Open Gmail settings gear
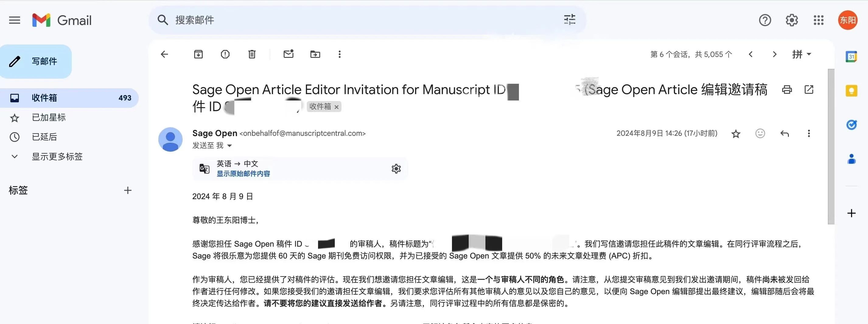 (792, 20)
